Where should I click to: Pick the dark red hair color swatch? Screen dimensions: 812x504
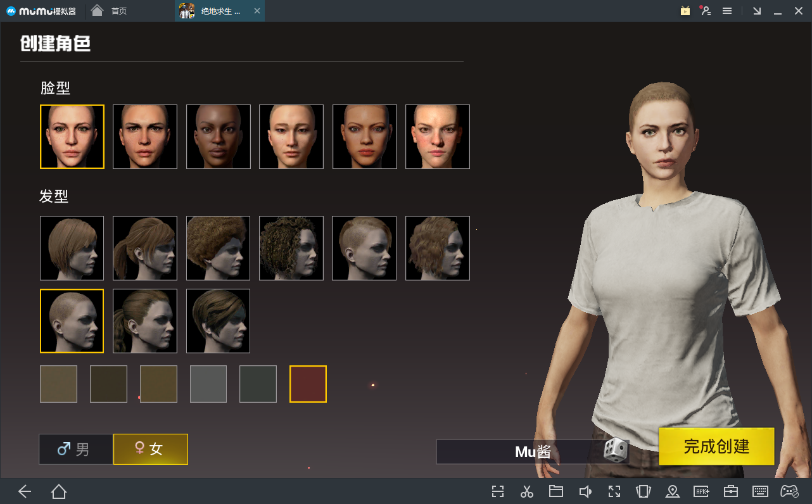(308, 384)
